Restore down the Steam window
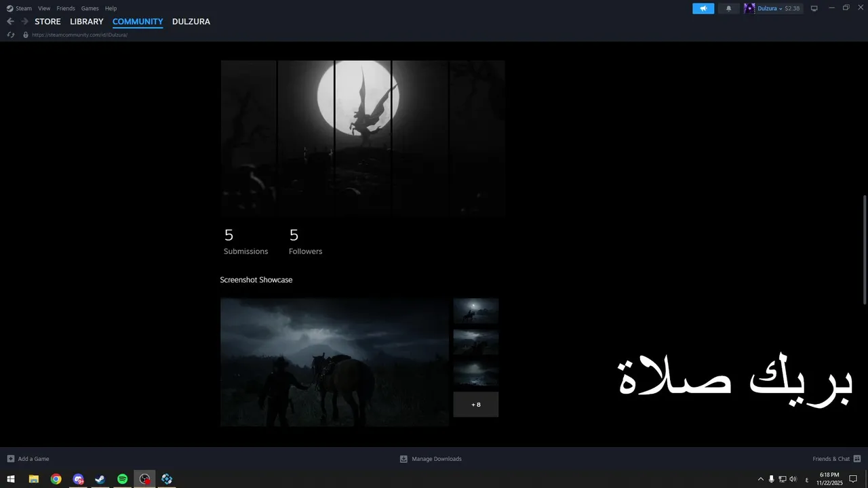 [846, 8]
